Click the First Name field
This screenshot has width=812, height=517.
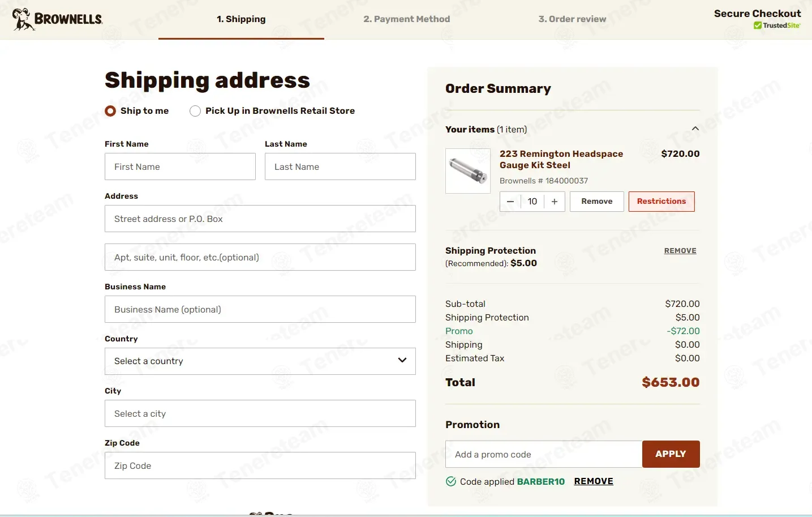click(x=180, y=166)
